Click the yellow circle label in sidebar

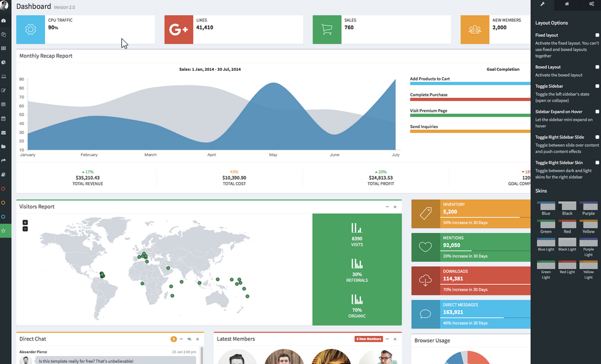pyautogui.click(x=3, y=203)
